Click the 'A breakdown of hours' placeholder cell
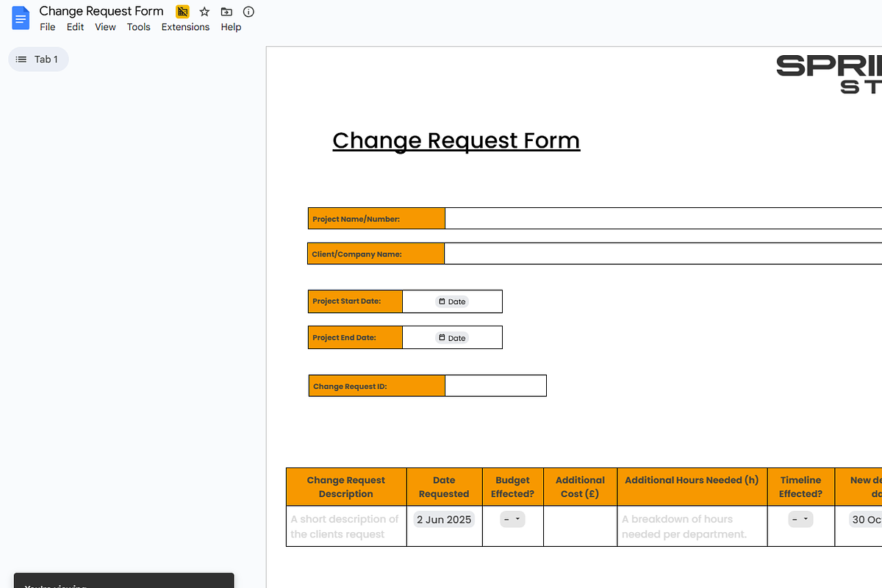882x588 pixels. [692, 526]
